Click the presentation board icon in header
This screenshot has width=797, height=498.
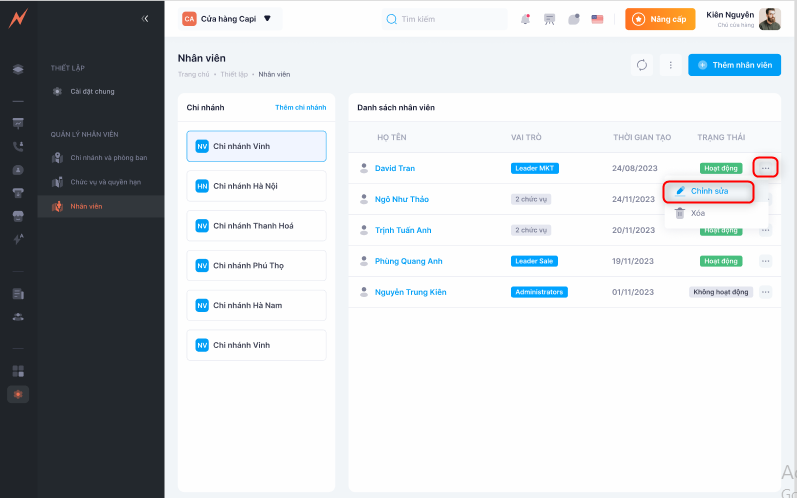pyautogui.click(x=549, y=19)
